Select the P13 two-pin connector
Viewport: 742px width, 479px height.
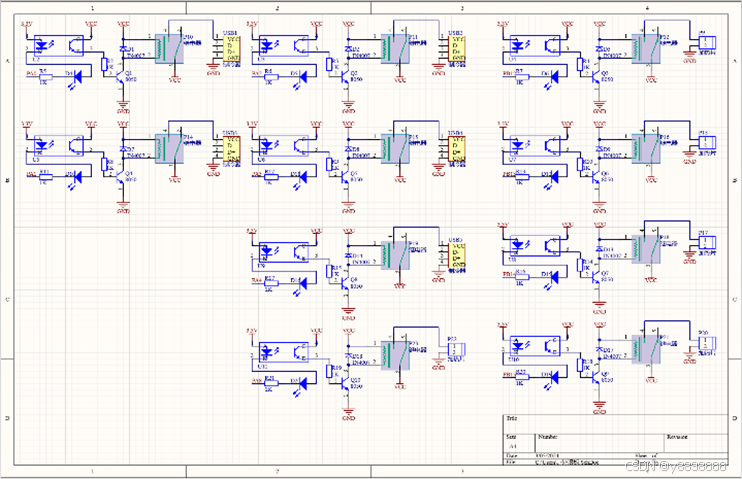tap(707, 142)
